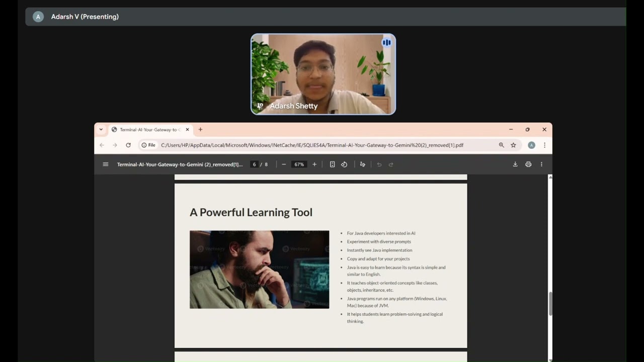Reload the browser page
644x362 pixels.
pyautogui.click(x=128, y=145)
